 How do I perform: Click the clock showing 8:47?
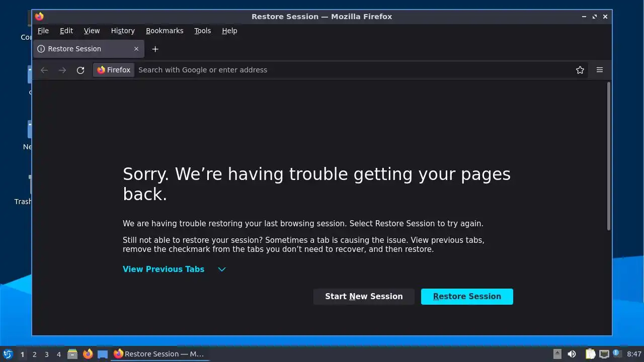click(x=634, y=354)
